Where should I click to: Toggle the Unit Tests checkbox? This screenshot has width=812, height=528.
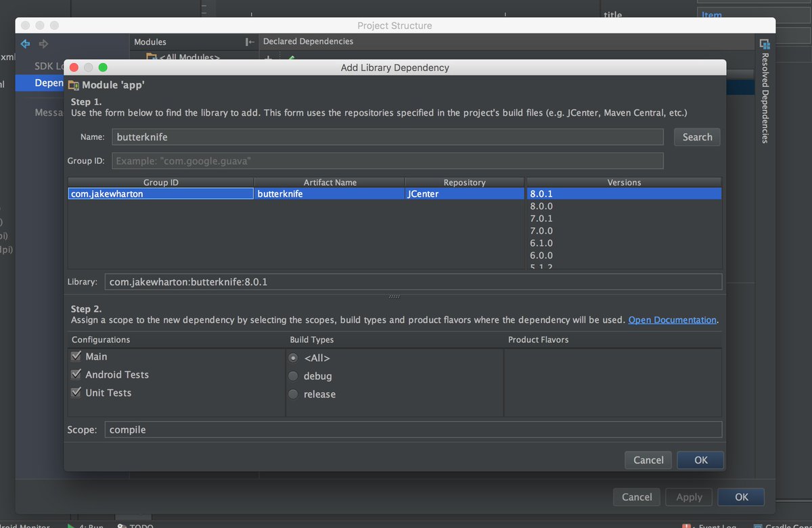[x=76, y=393]
